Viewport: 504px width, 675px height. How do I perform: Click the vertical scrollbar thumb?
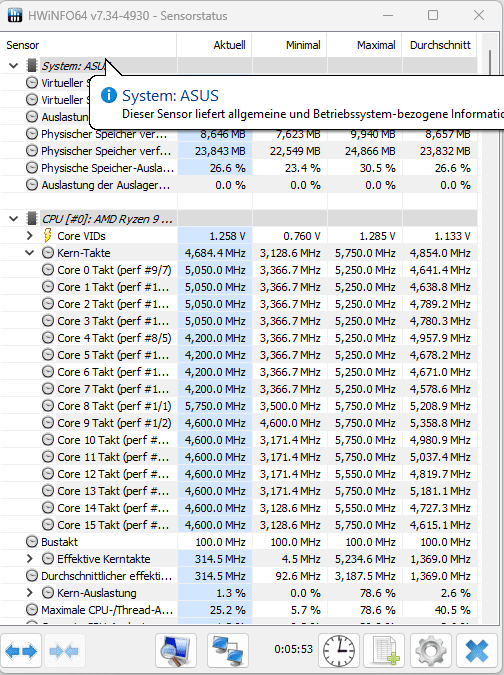click(490, 62)
